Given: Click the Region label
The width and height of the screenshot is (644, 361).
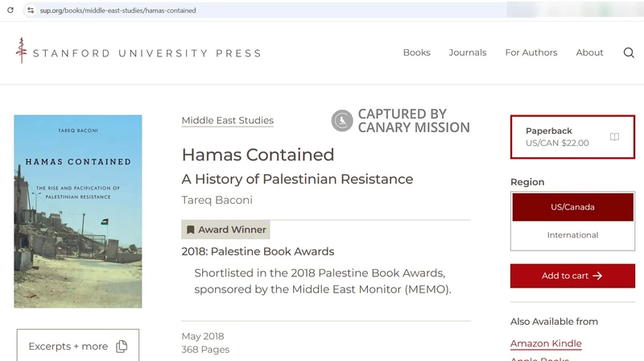Looking at the screenshot, I should [x=527, y=182].
